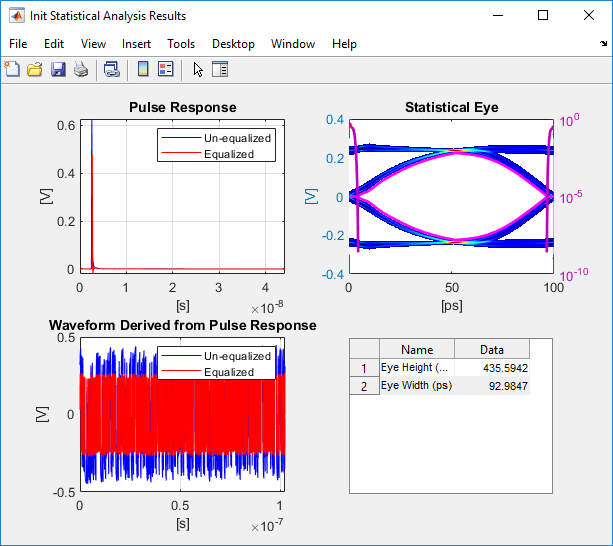Viewport: 613px width, 546px height.
Task: Insert a legend via the toolbar icon
Action: point(166,70)
